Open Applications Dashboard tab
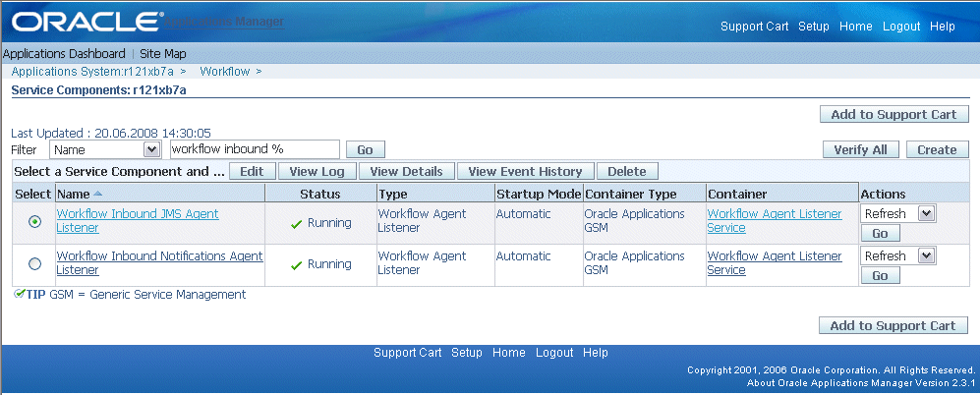Screen dimensions: 980x395 click(x=64, y=54)
